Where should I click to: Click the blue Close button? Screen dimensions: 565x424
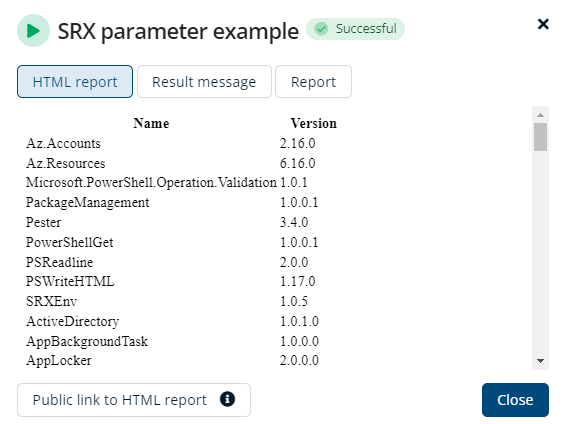click(x=515, y=400)
